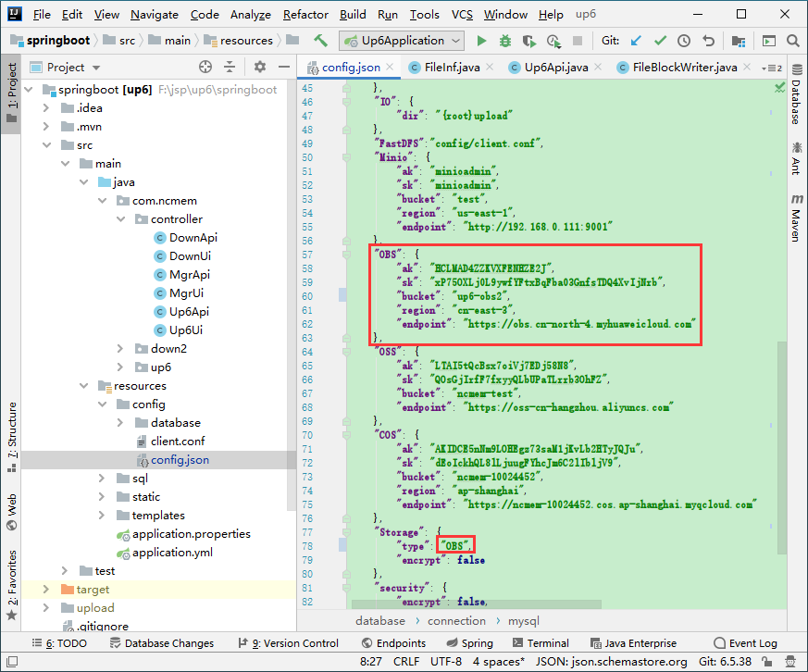Locate the opened file via target icon

pyautogui.click(x=205, y=67)
